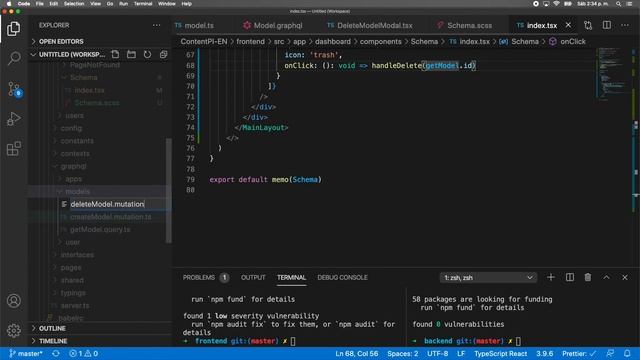This screenshot has height=360, width=640.
Task: Click Ln 68, Col 56 in status bar
Action: click(357, 353)
